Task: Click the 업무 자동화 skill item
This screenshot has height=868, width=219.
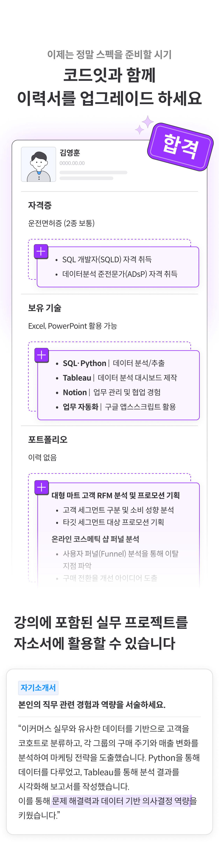Action: coord(120,407)
